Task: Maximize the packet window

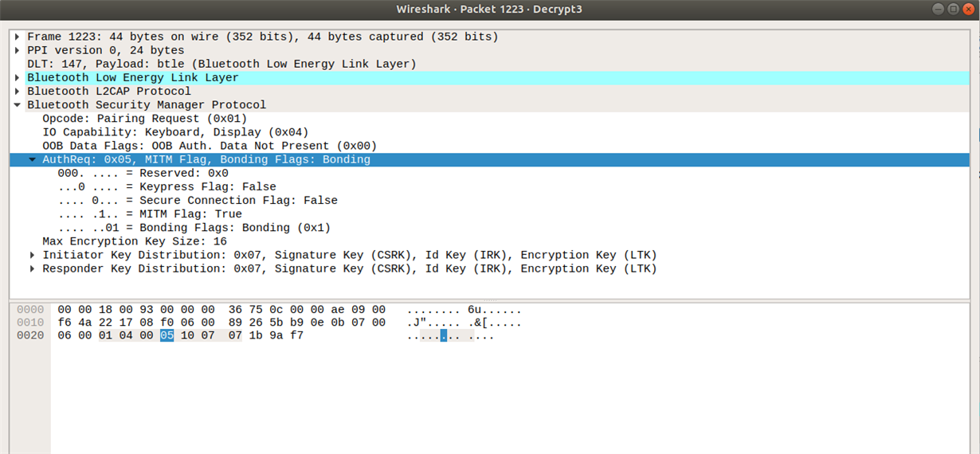Action: [x=952, y=9]
